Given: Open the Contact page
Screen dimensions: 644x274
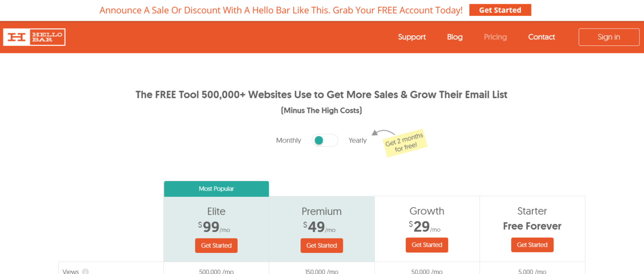Looking at the screenshot, I should 541,37.
